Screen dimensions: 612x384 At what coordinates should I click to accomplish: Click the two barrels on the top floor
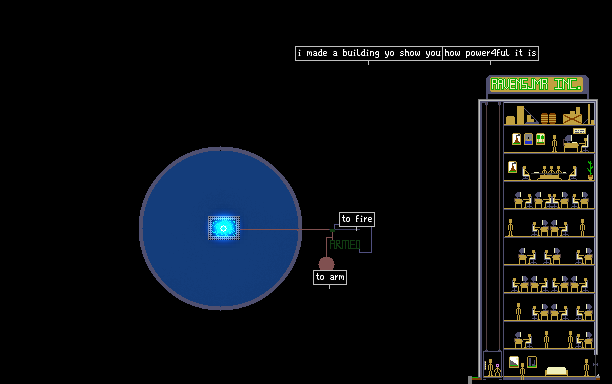548,118
